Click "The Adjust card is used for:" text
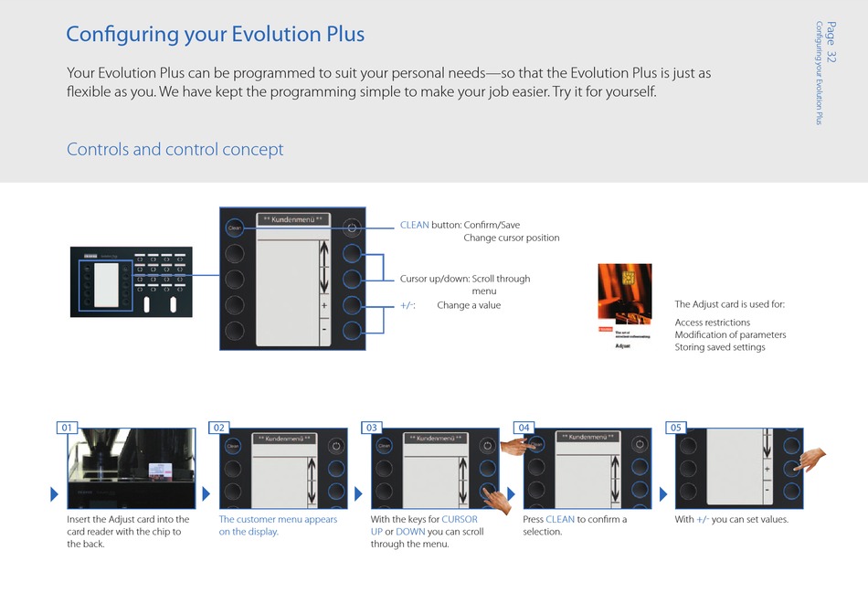This screenshot has width=868, height=614. click(x=730, y=304)
